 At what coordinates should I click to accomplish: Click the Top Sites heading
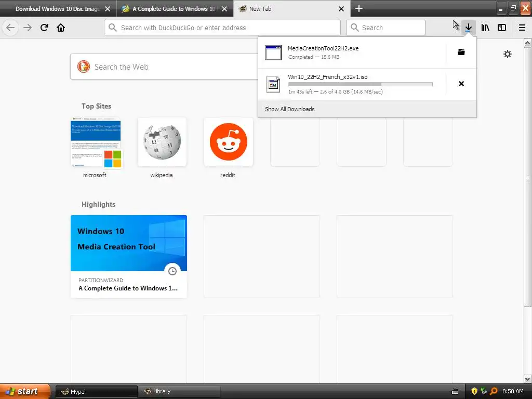tap(96, 106)
